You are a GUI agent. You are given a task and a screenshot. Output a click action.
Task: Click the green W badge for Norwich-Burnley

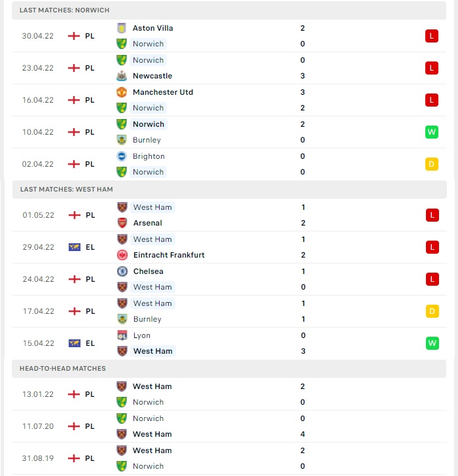pos(432,132)
